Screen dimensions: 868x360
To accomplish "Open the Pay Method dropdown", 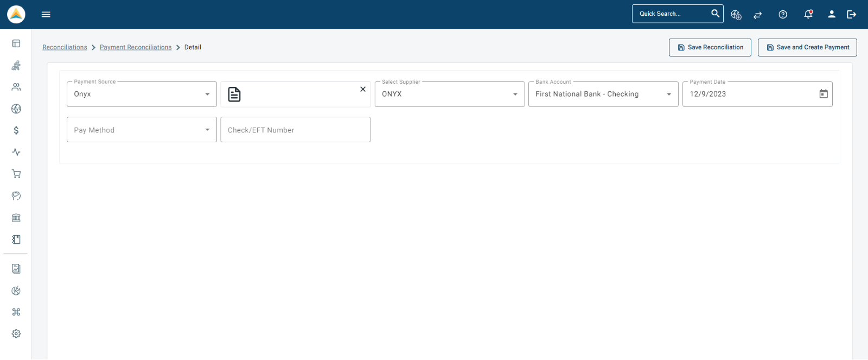I will click(x=142, y=130).
